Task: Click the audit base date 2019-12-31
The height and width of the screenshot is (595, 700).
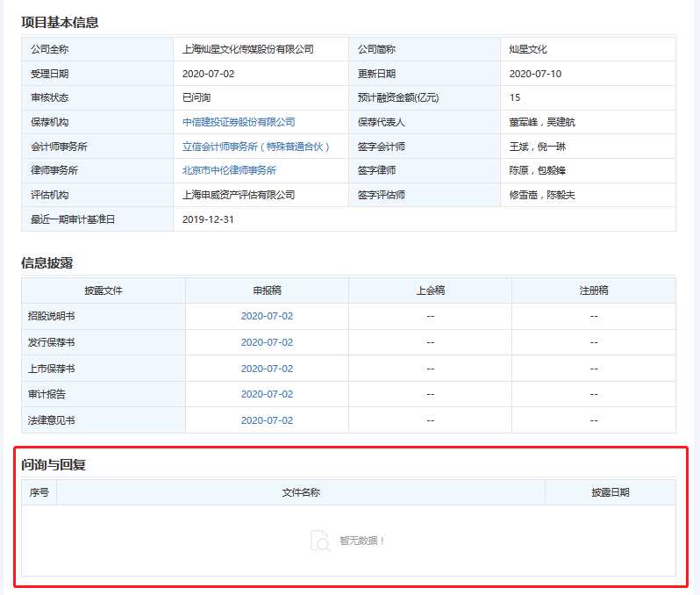Action: (x=208, y=219)
